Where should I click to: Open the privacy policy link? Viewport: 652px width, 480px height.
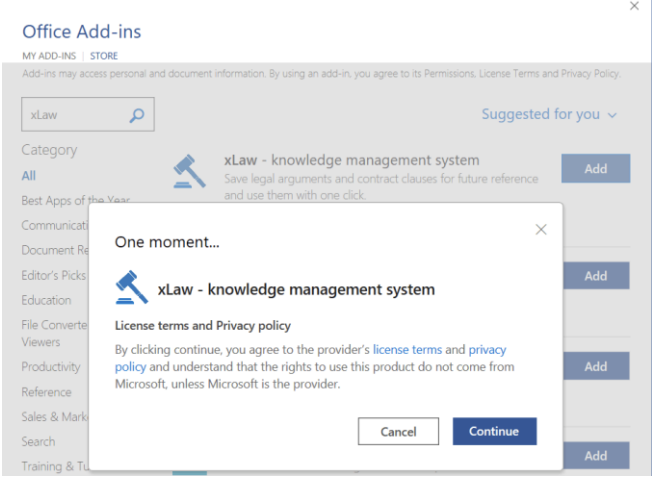pos(487,350)
